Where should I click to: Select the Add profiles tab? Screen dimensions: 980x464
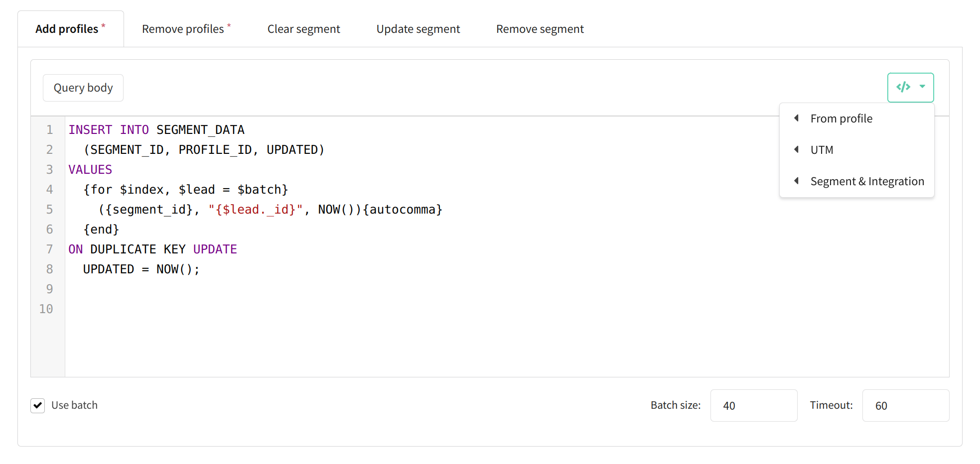71,29
